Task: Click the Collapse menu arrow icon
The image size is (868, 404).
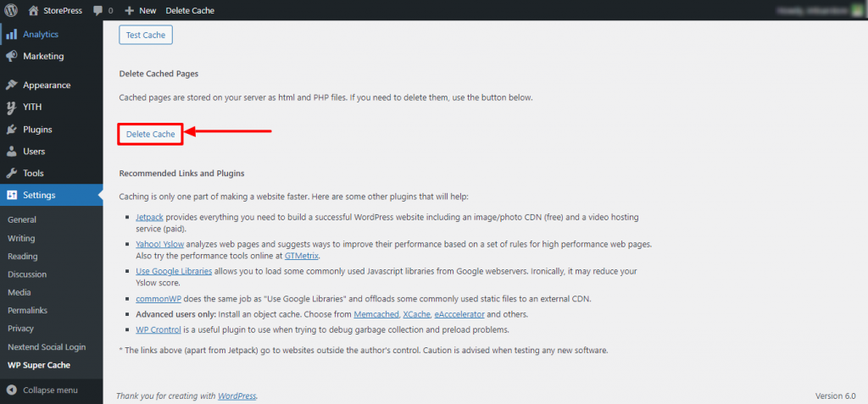Action: tap(12, 390)
